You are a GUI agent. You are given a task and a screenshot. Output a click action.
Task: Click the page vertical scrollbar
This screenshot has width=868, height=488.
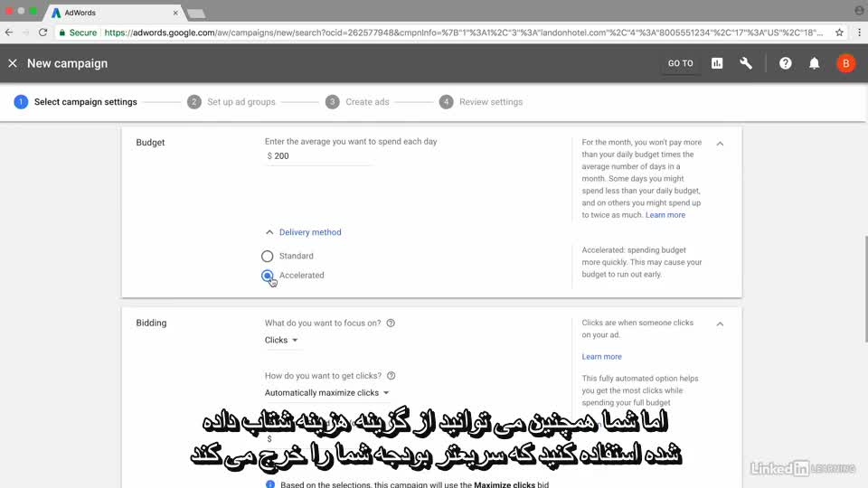coord(865,287)
